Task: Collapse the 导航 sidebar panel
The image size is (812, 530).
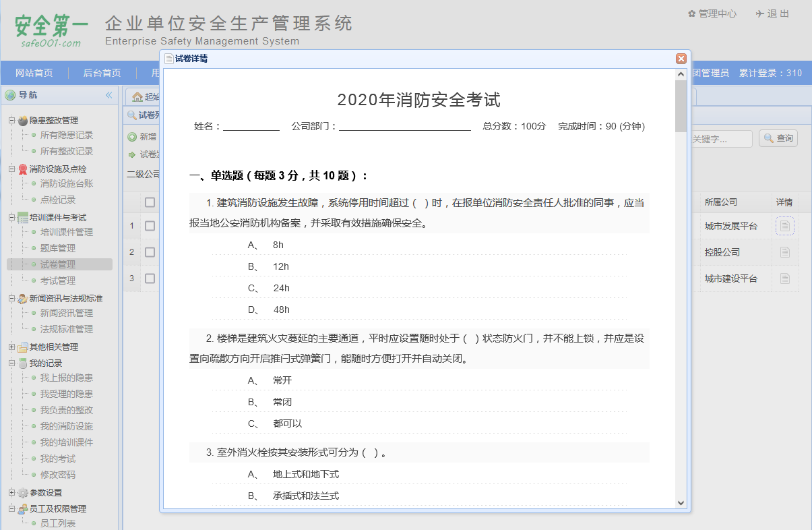Action: pos(108,95)
